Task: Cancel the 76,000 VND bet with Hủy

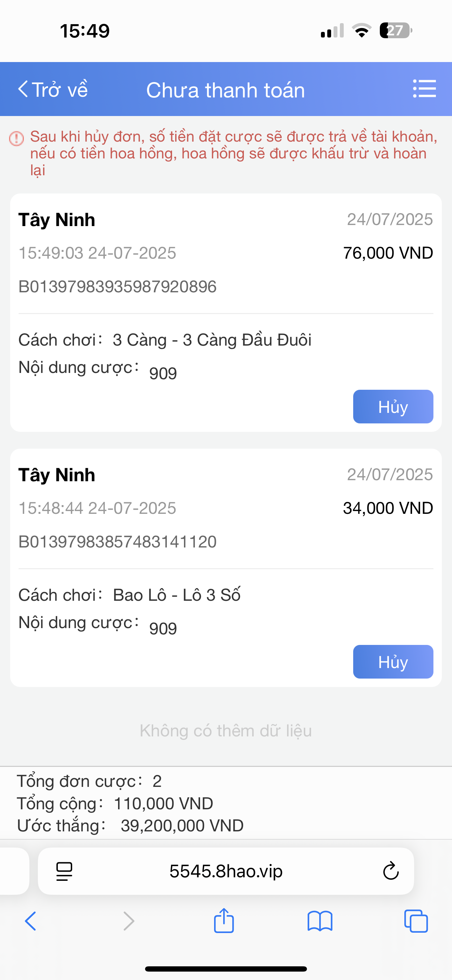Action: pos(393,406)
